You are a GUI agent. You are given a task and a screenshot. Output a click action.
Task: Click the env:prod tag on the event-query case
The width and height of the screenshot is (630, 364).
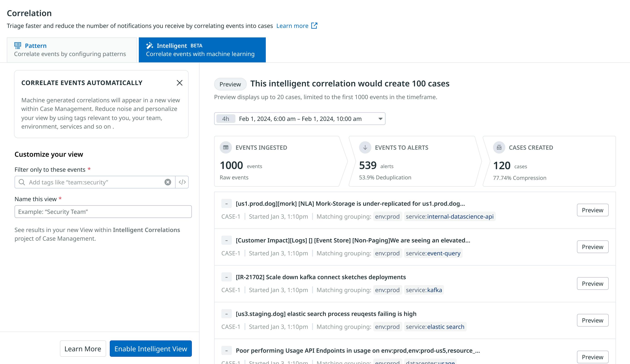[x=388, y=253]
